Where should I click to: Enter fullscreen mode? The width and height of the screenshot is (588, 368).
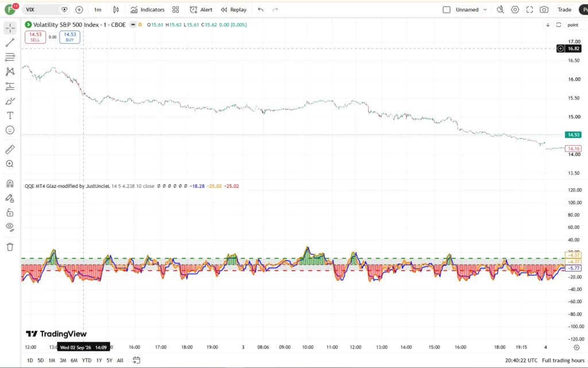pyautogui.click(x=529, y=10)
